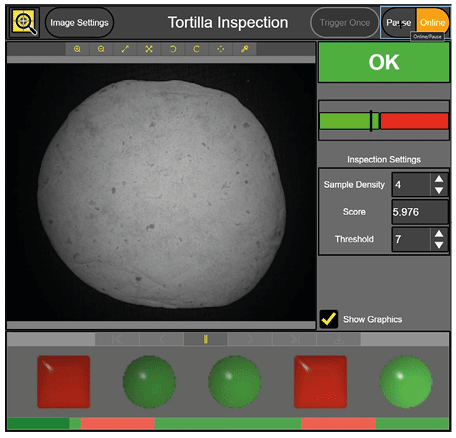The width and height of the screenshot is (456, 438).
Task: Click the eyedropper pin tool icon
Action: 245,49
